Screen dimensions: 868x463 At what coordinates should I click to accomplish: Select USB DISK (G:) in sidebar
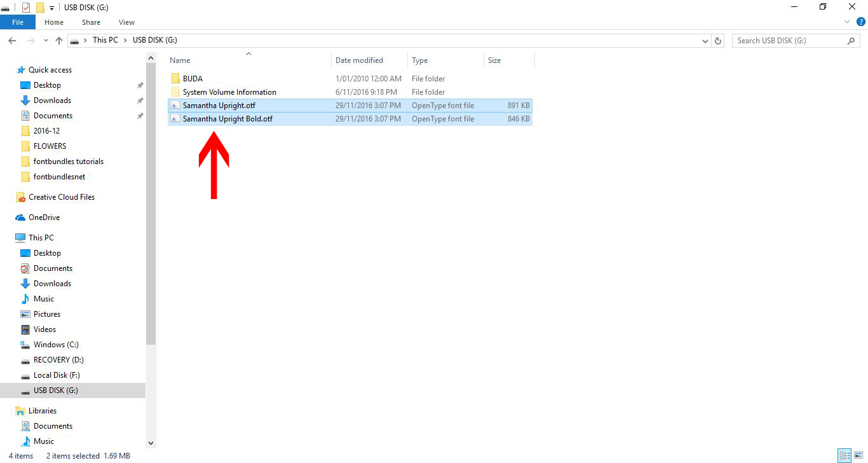coord(55,390)
